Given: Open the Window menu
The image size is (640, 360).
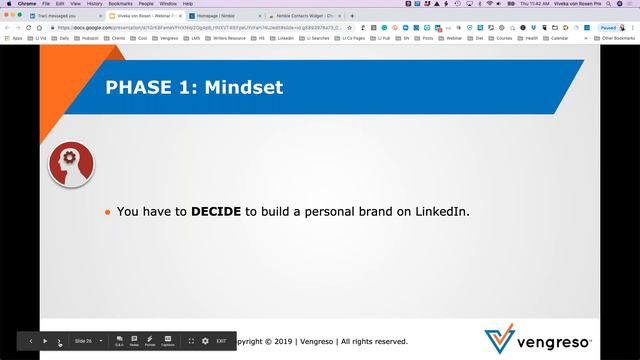Looking at the screenshot, I should [168, 4].
